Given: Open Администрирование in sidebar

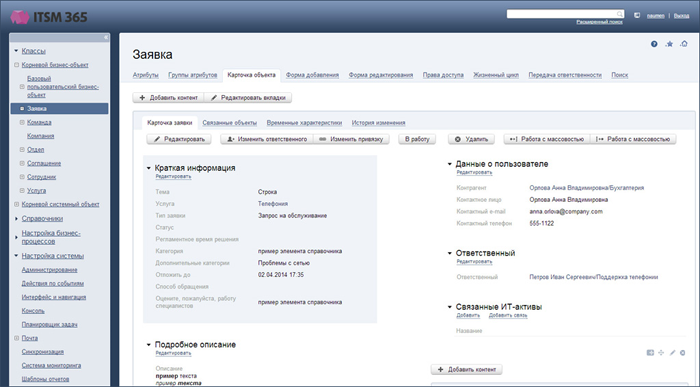Looking at the screenshot, I should coord(50,270).
